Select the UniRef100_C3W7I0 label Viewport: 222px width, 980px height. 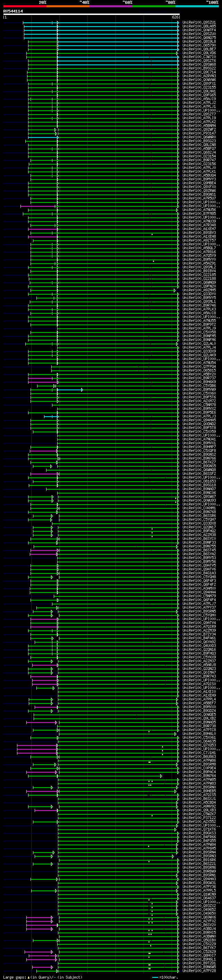[x=199, y=57]
